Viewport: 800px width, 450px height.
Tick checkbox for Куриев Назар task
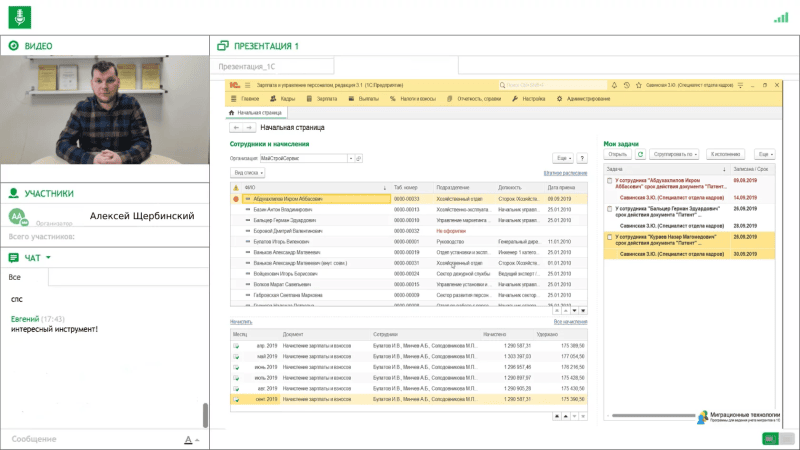tap(610, 238)
